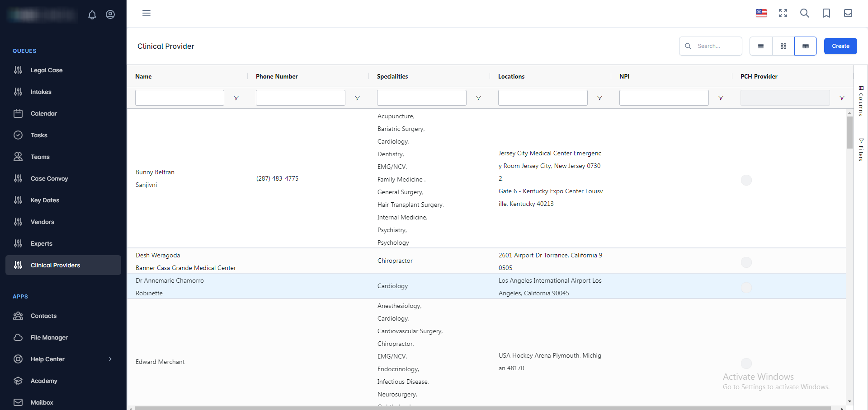Open Contacts app
This screenshot has width=868, height=410.
click(63, 316)
